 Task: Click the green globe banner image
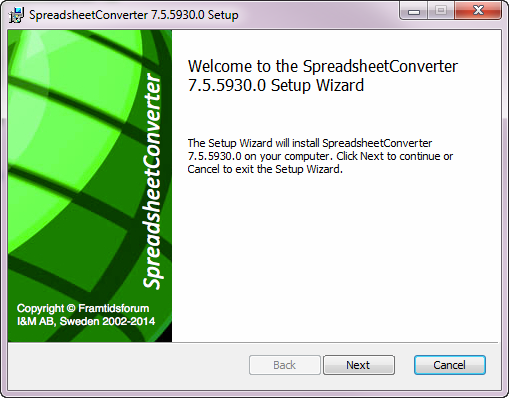pos(90,186)
